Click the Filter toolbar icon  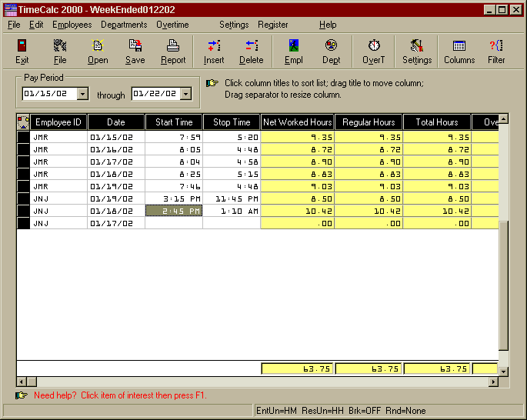[496, 45]
